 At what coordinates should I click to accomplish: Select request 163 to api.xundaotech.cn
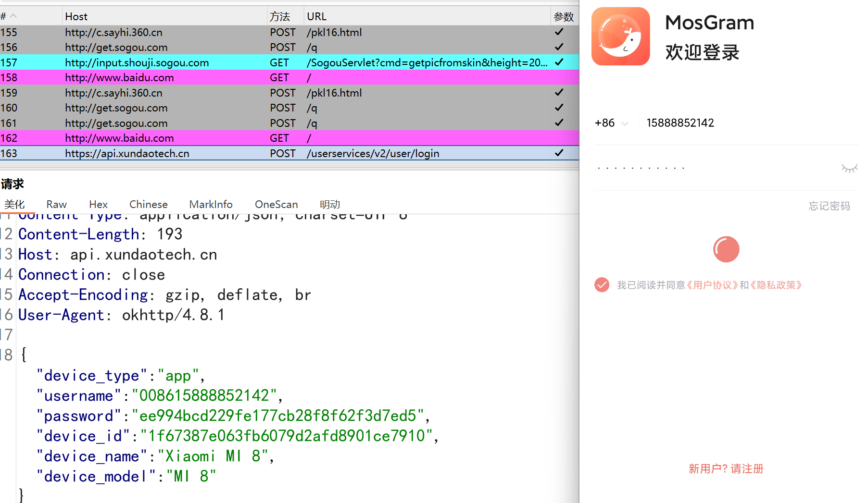tap(127, 153)
